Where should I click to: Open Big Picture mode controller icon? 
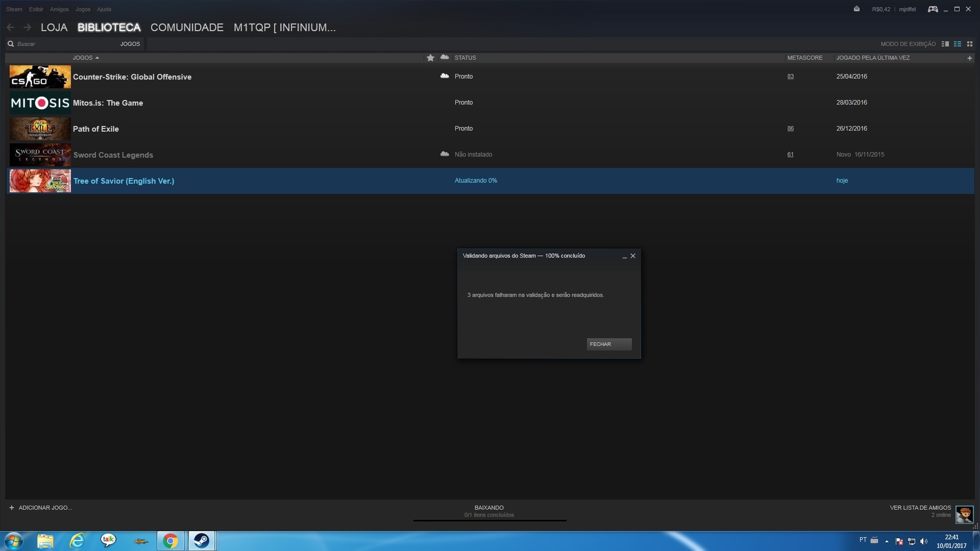[x=933, y=9]
